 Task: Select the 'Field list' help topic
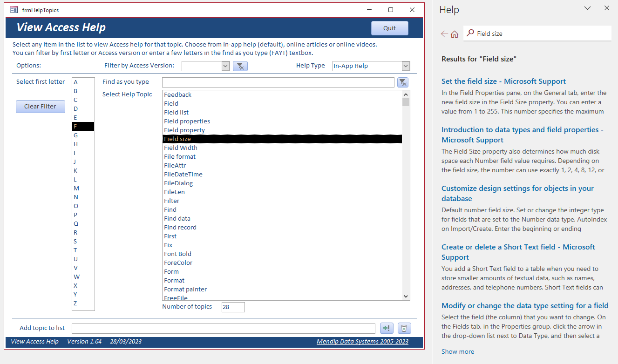coord(282,113)
